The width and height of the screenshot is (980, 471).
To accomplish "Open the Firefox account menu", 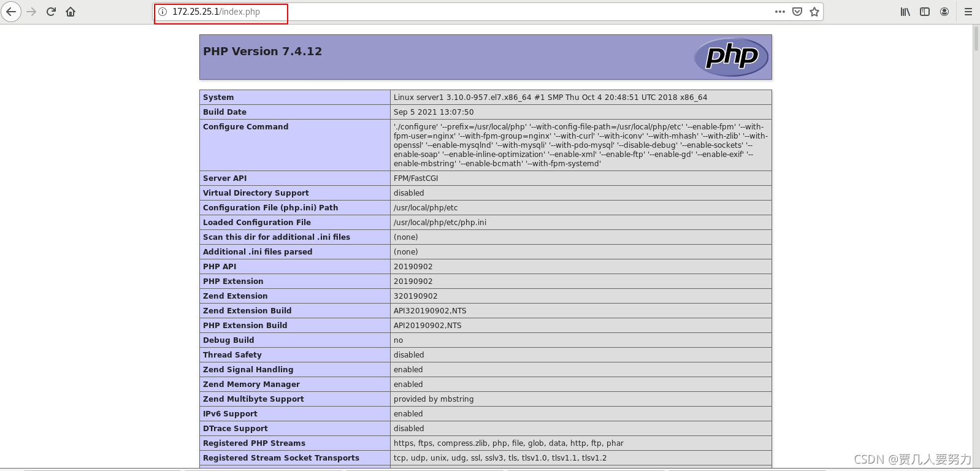I will coord(944,12).
